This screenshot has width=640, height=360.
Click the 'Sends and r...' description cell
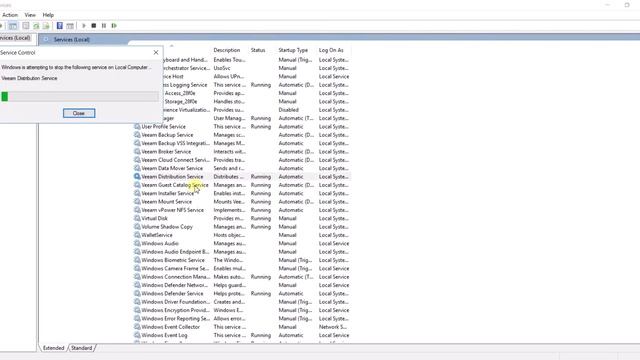pos(229,168)
